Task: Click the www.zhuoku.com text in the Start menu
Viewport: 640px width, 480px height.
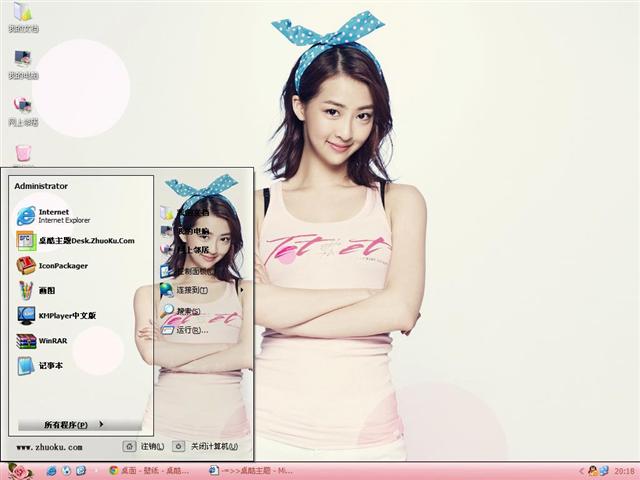Action: (49, 447)
